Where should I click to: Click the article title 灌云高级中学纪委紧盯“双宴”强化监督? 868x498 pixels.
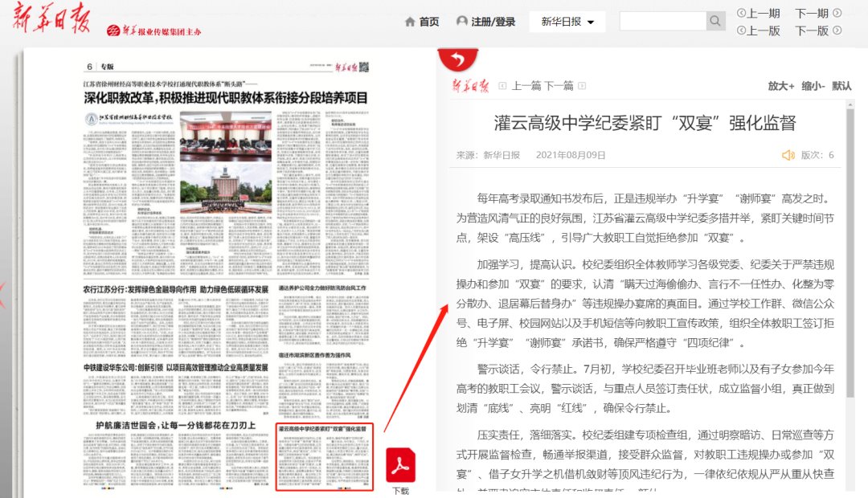coord(645,123)
